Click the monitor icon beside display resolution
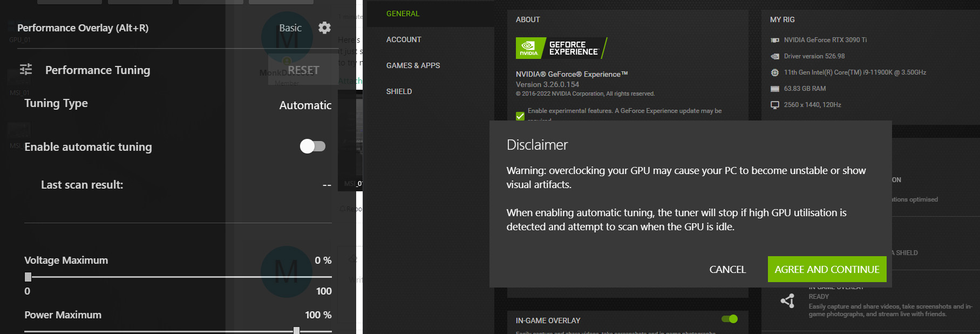This screenshot has width=980, height=334. click(775, 105)
